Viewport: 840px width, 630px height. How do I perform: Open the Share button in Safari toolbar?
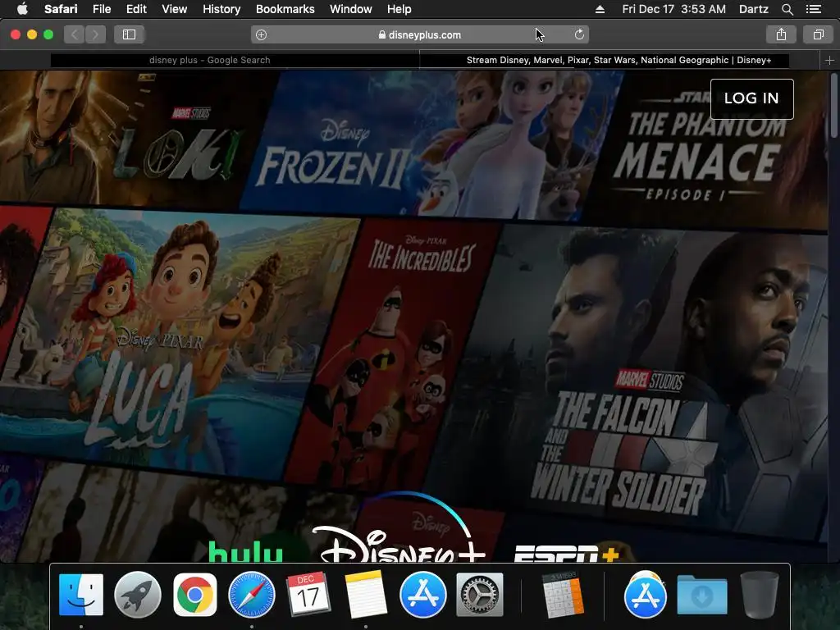(781, 34)
